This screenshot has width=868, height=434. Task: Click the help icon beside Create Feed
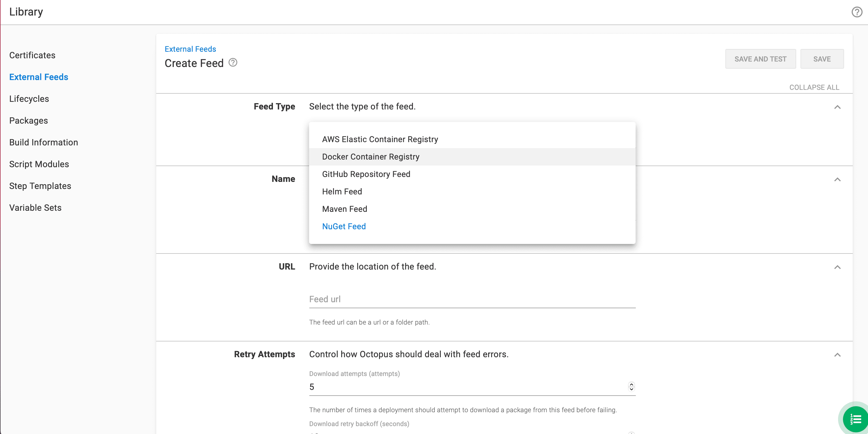233,63
